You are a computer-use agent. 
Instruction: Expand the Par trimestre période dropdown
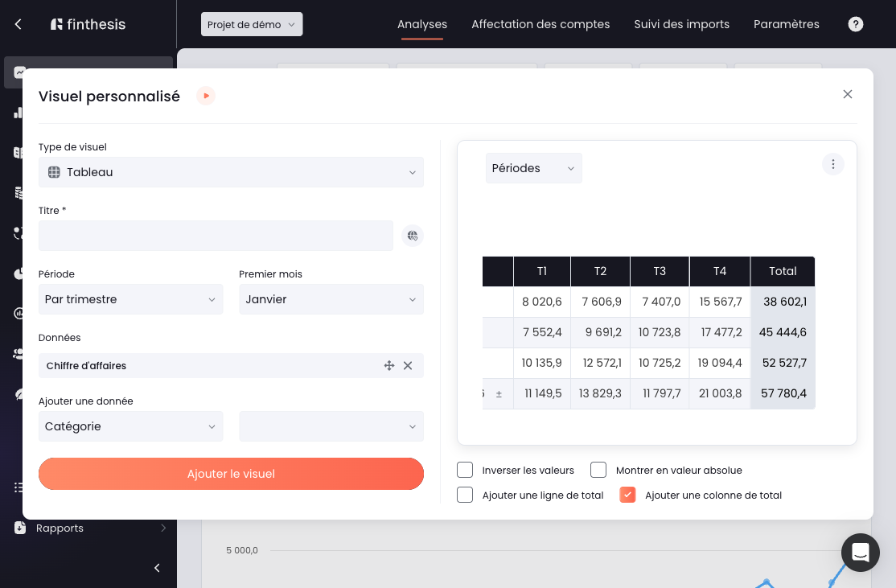[130, 299]
